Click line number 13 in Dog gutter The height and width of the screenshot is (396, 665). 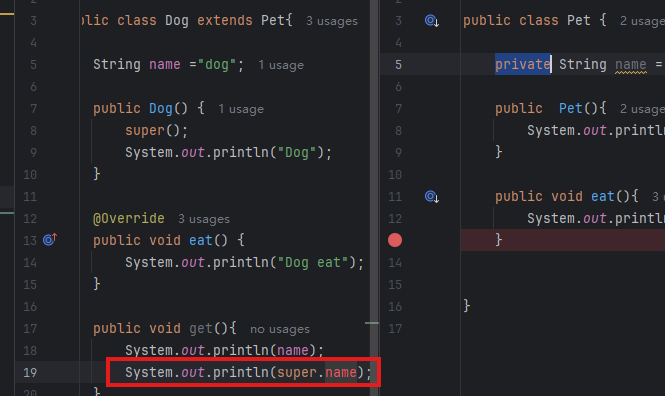click(x=30, y=240)
